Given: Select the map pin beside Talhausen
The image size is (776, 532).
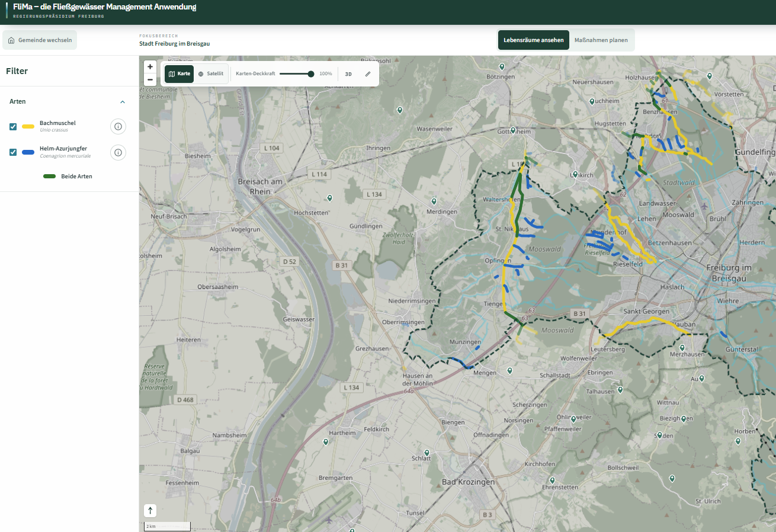Looking at the screenshot, I should coord(620,390).
